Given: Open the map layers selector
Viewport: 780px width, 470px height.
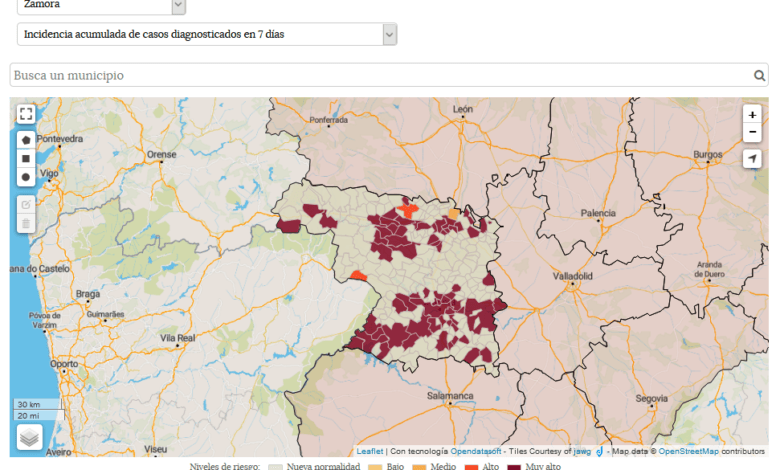Looking at the screenshot, I should (29, 437).
